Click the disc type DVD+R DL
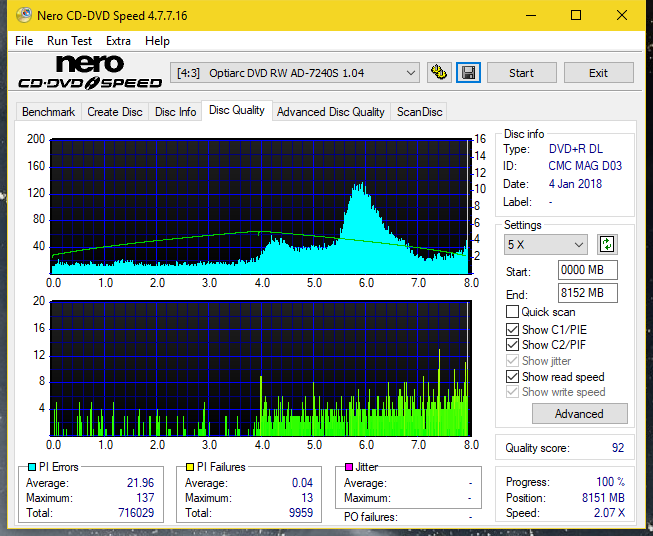The height and width of the screenshot is (536, 653). pyautogui.click(x=576, y=149)
